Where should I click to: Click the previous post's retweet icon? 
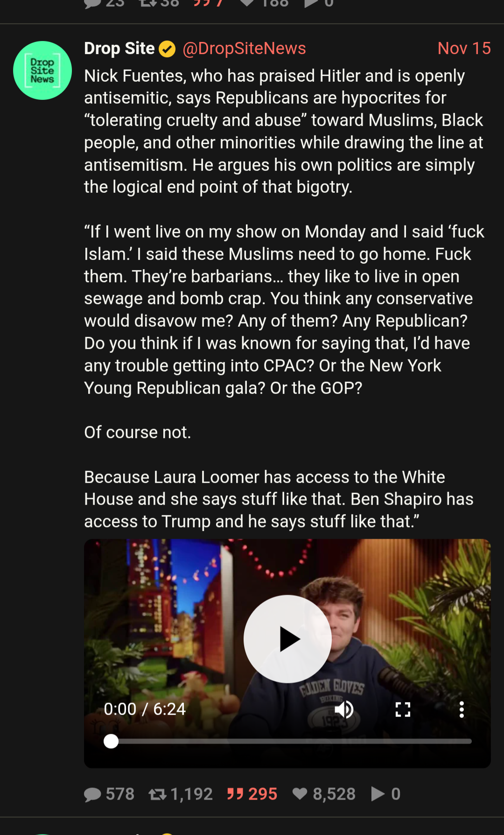coord(148,4)
